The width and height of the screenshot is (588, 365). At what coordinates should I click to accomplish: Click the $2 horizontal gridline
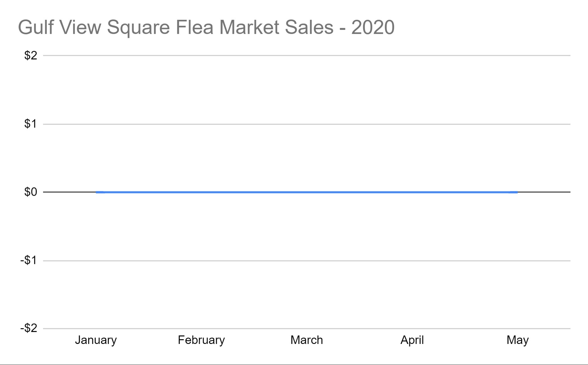(x=307, y=56)
